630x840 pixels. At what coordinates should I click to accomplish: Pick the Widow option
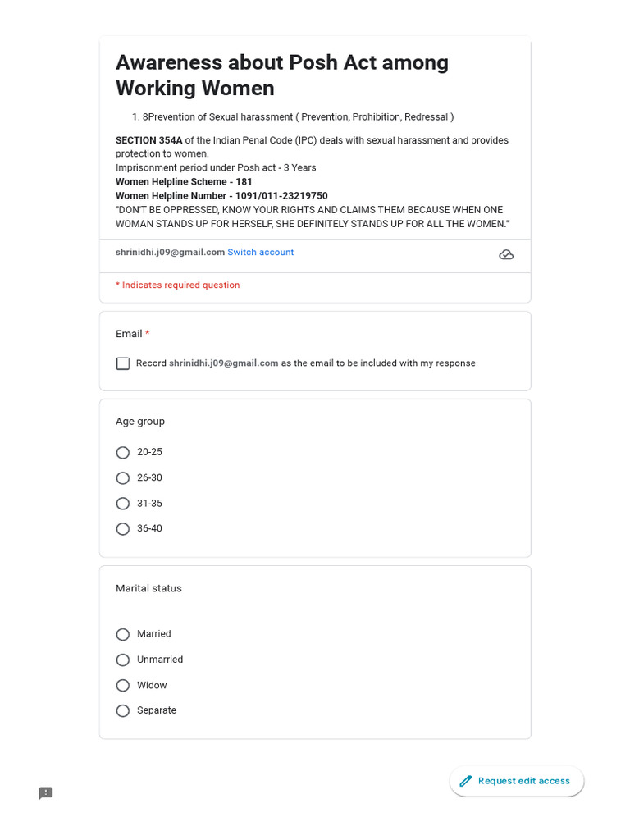pyautogui.click(x=123, y=686)
